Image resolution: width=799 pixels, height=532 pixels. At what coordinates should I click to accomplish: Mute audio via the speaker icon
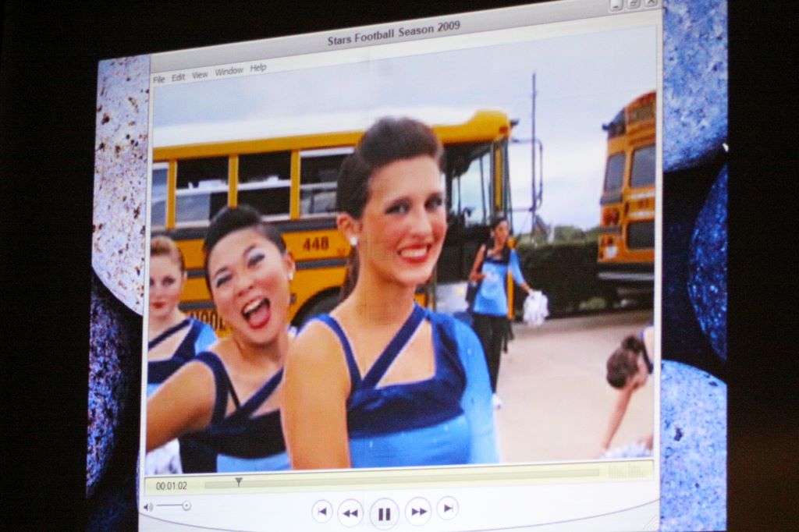click(x=147, y=507)
